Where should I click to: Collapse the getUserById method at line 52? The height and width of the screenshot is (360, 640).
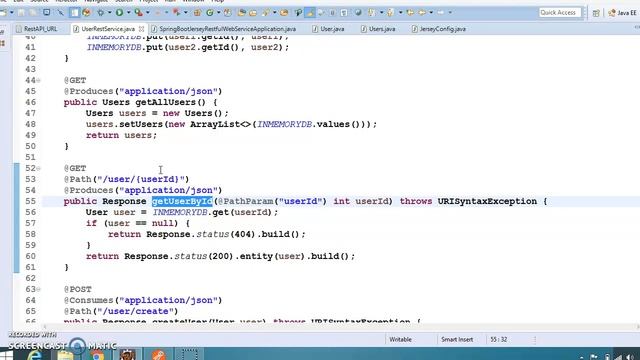coord(38,168)
